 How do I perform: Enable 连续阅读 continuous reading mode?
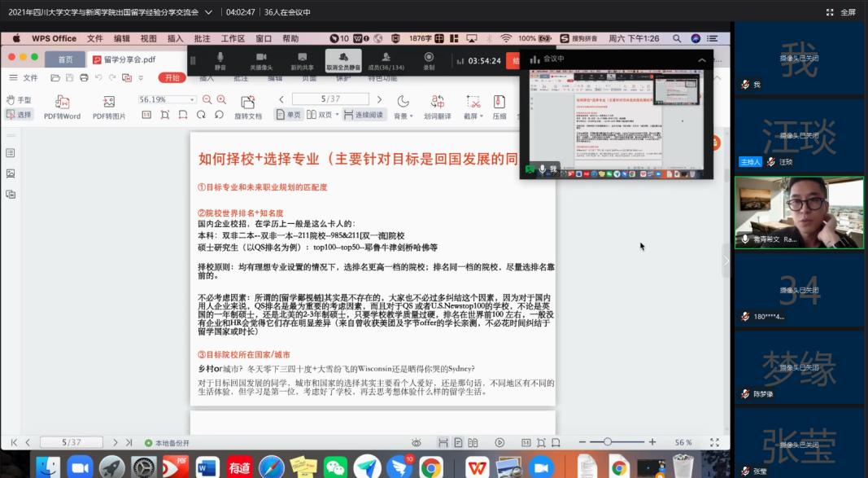click(363, 115)
